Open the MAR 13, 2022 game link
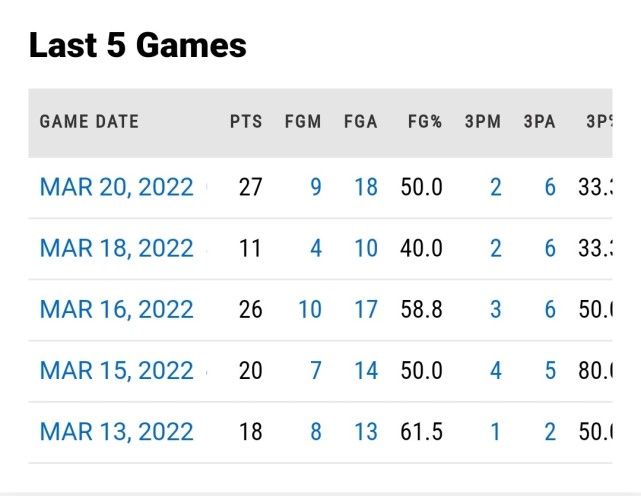The width and height of the screenshot is (641, 496). click(116, 432)
